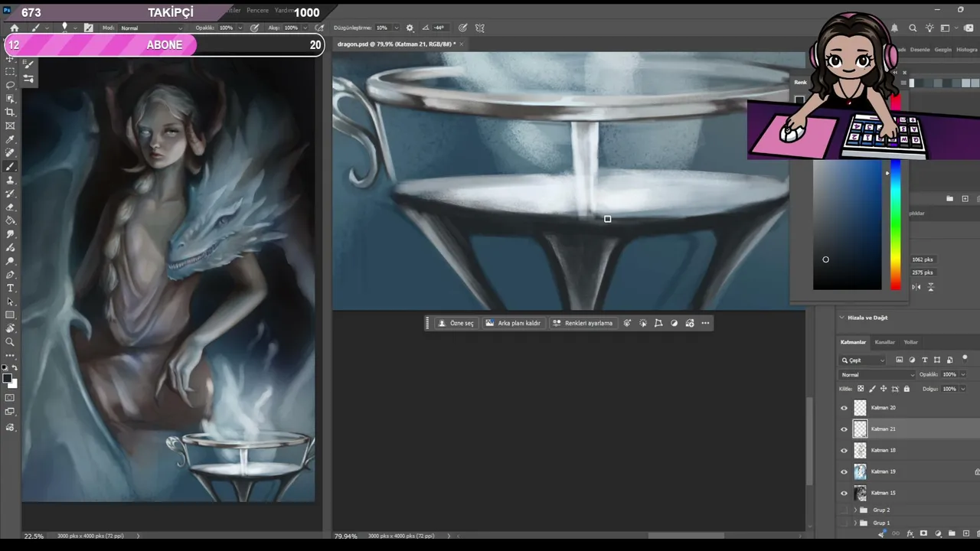The height and width of the screenshot is (551, 980).
Task: Select the Spot Healing Brush tool
Action: coord(10,153)
